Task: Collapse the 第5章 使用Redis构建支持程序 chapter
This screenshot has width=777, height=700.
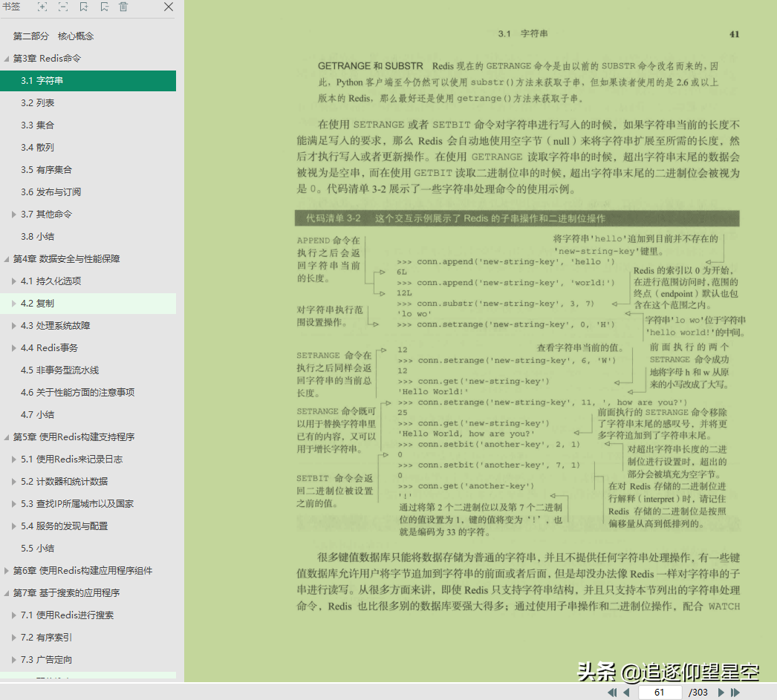Action: pyautogui.click(x=7, y=438)
